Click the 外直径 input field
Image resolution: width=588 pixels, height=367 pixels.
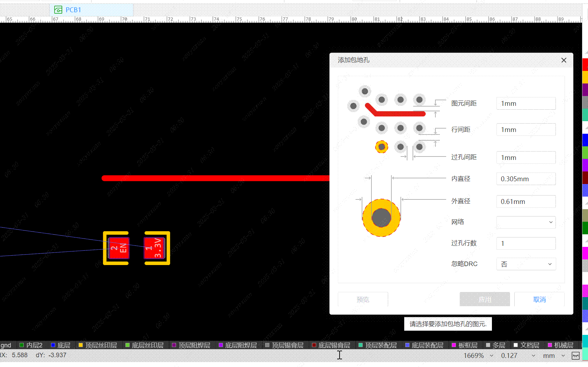point(526,201)
